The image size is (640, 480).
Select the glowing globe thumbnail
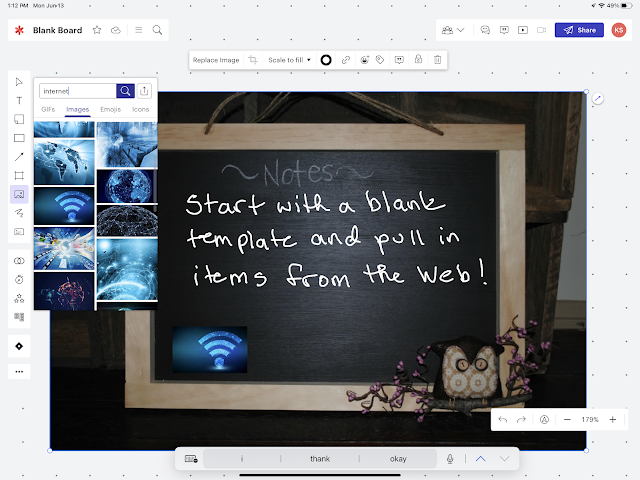tap(127, 186)
